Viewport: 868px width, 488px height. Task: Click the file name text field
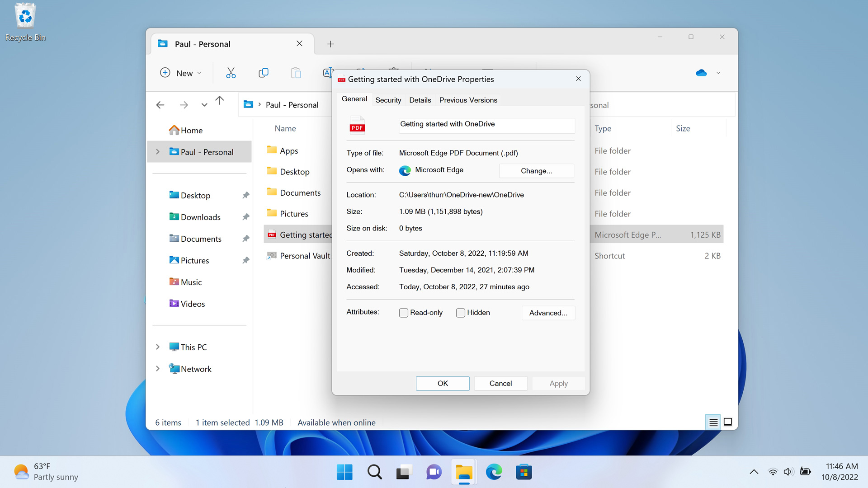pyautogui.click(x=486, y=124)
